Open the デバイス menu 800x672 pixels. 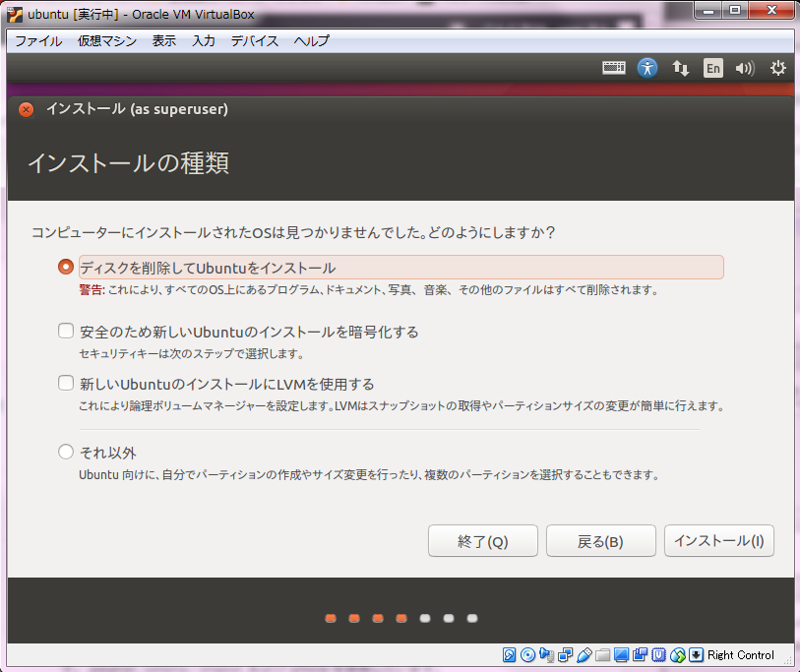click(x=254, y=41)
